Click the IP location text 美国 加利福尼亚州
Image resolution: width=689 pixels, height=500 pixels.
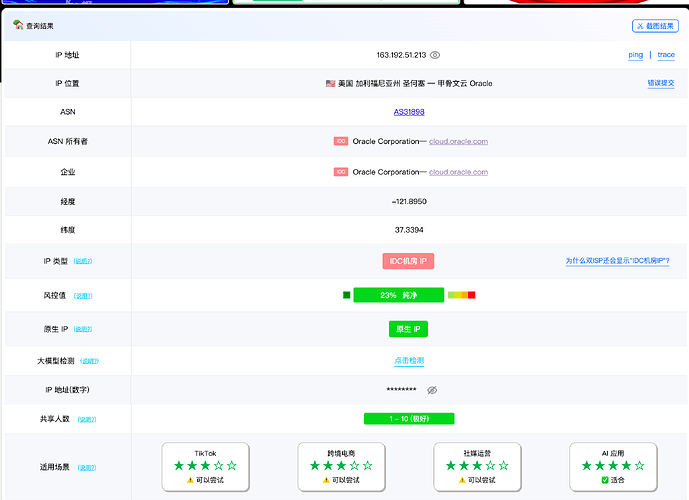coord(368,83)
